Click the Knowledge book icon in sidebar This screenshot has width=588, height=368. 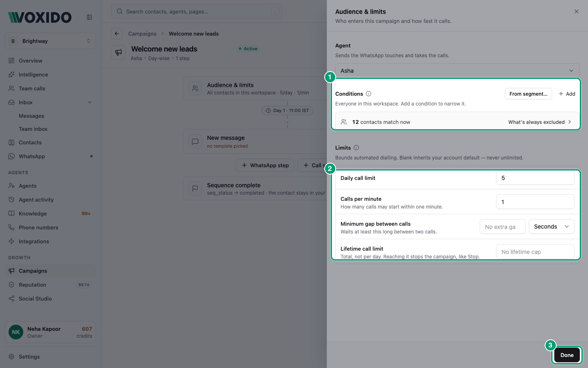(11, 213)
